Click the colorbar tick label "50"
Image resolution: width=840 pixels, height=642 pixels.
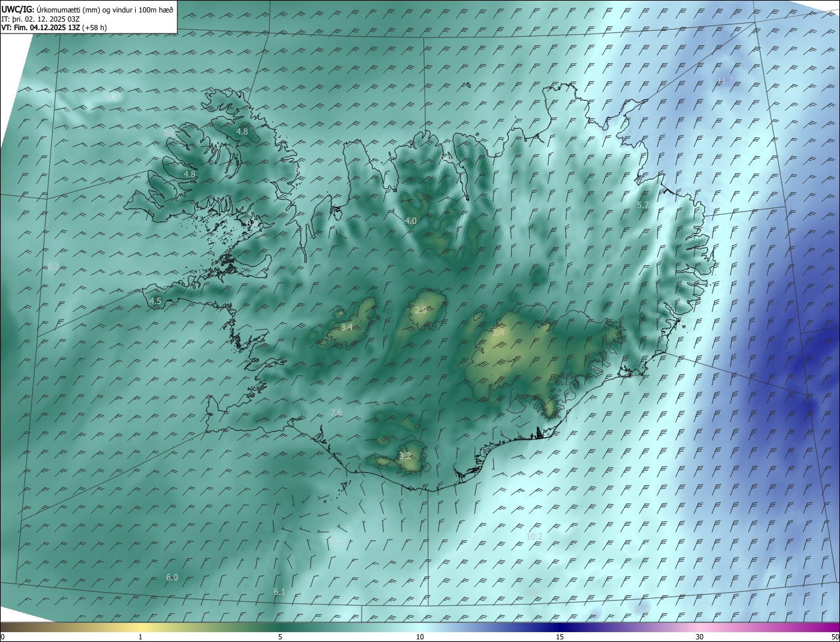tap(835, 637)
